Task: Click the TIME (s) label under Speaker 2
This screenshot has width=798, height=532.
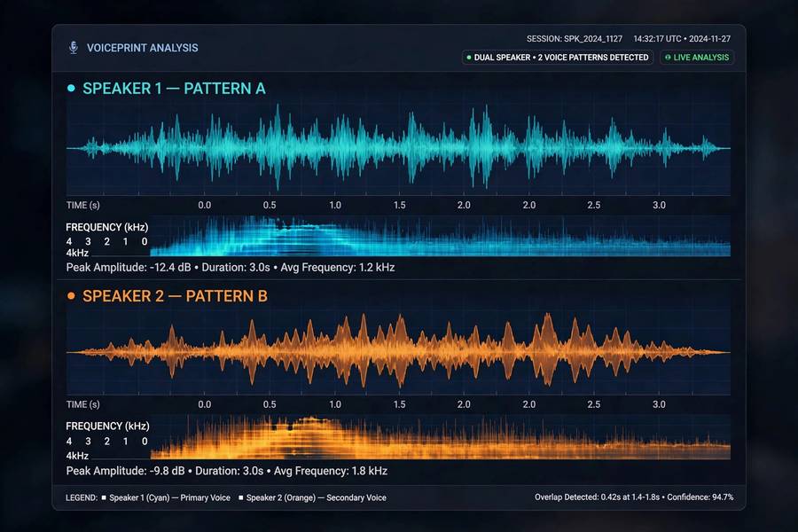Action: [83, 404]
